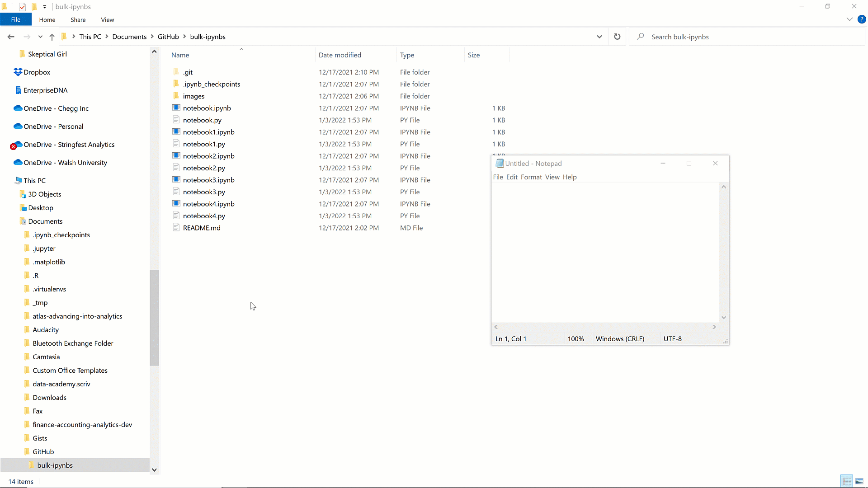Image resolution: width=868 pixels, height=488 pixels.
Task: Open the Help question mark icon
Action: click(x=862, y=19)
